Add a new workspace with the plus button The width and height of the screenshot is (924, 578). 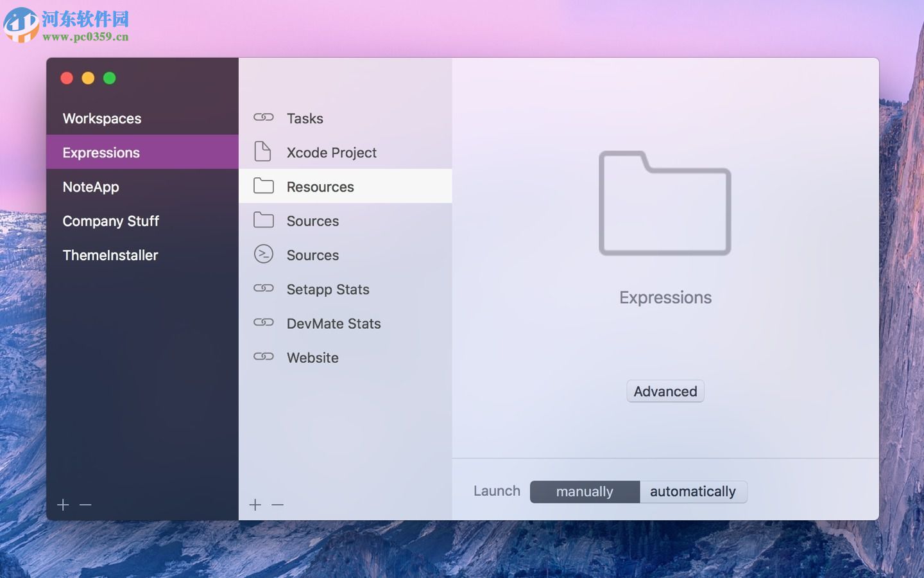[x=63, y=505]
